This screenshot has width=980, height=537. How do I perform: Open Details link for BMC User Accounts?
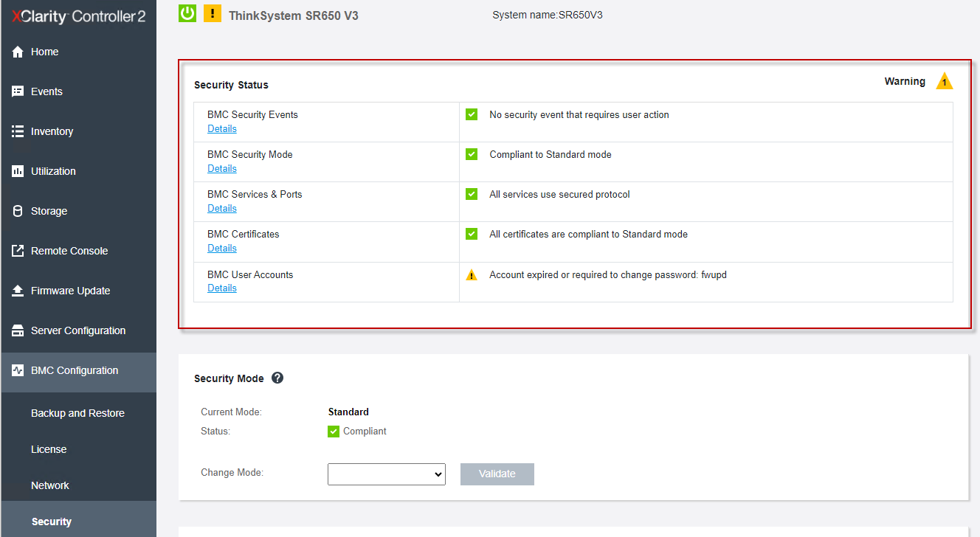[222, 288]
